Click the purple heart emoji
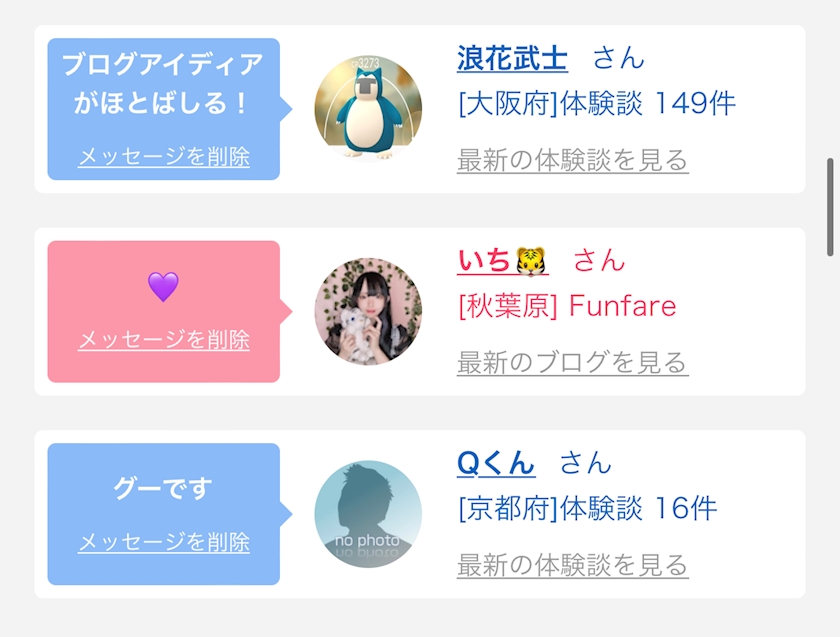 coord(163,287)
